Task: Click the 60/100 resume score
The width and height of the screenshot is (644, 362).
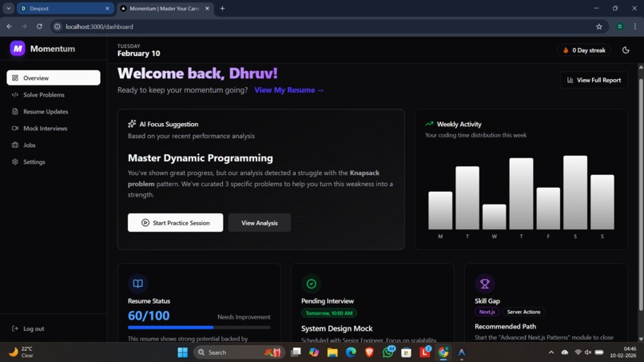Action: (x=149, y=316)
